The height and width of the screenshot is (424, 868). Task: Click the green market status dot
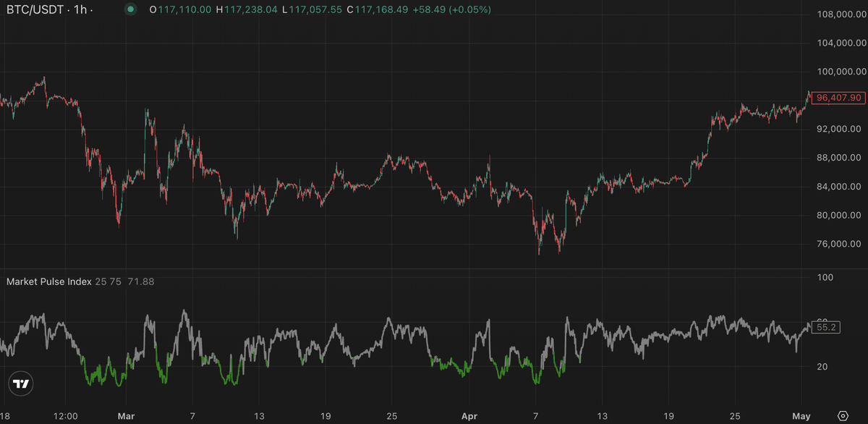pos(130,9)
